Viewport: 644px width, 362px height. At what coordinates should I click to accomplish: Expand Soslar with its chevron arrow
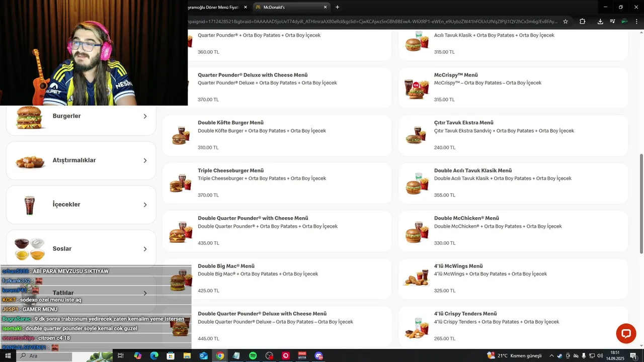[x=145, y=249]
